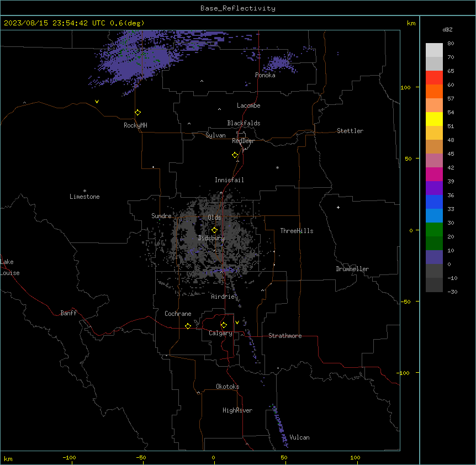Click the Base_Reflectivity title text
The width and height of the screenshot is (476, 465).
[x=238, y=8]
